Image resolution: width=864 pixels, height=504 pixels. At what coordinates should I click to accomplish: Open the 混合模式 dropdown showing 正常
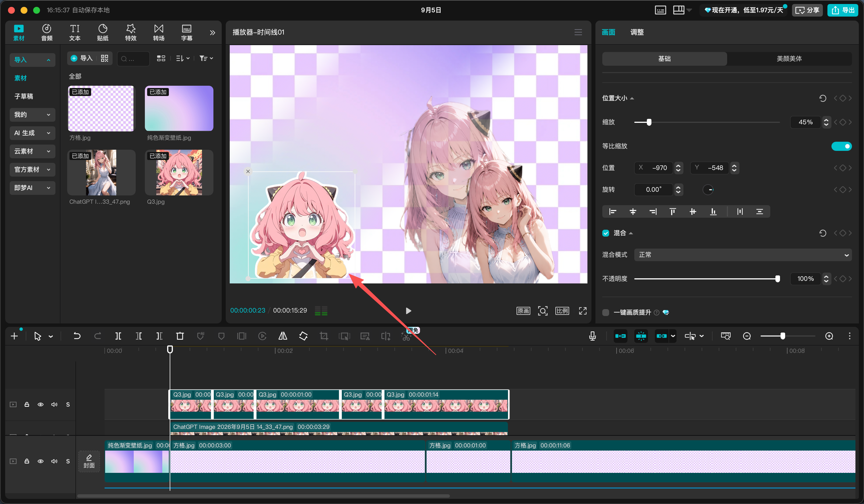click(x=743, y=255)
